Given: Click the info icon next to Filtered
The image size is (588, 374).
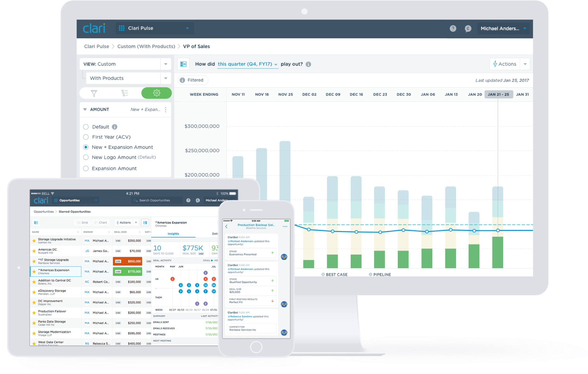Looking at the screenshot, I should 182,80.
